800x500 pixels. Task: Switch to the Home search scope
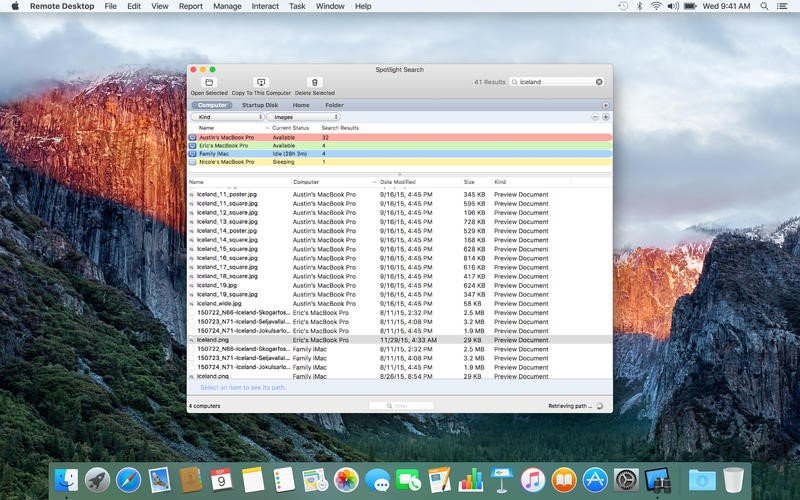coord(301,105)
